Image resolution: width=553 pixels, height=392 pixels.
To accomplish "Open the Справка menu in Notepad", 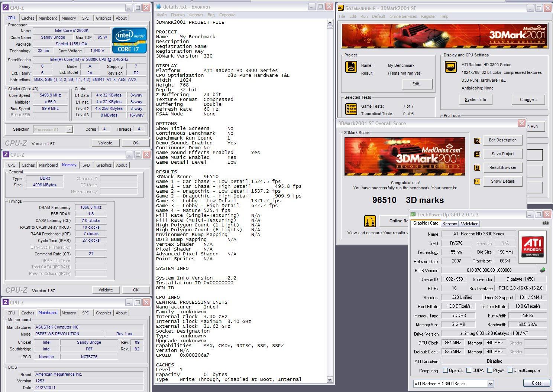I will [x=227, y=15].
